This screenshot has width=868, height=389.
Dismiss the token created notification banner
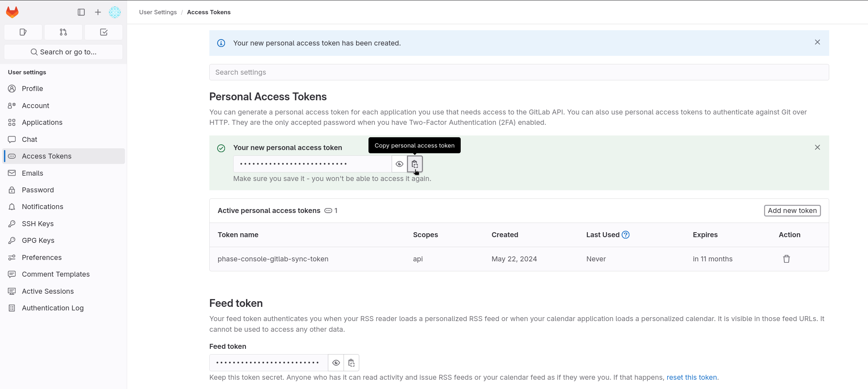click(817, 42)
